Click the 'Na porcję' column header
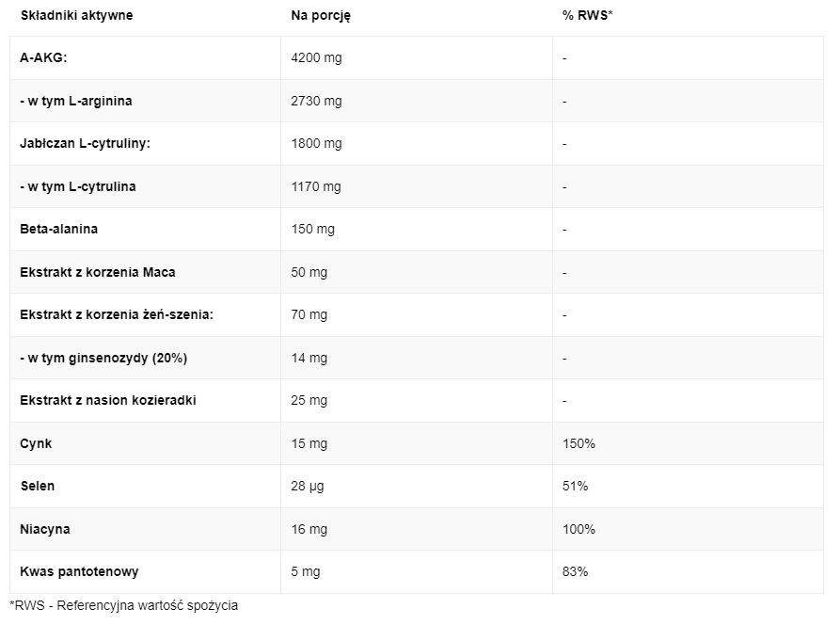The width and height of the screenshot is (840, 625). (321, 16)
